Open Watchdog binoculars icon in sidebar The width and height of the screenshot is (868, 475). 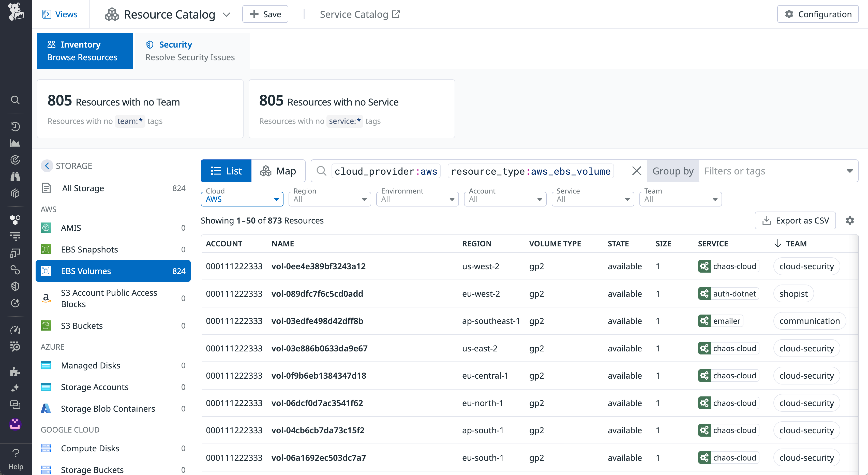pyautogui.click(x=16, y=176)
